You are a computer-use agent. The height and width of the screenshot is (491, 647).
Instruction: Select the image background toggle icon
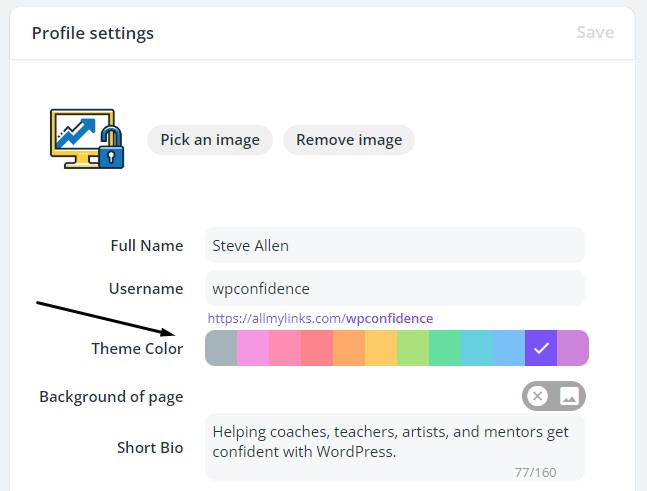coord(569,397)
